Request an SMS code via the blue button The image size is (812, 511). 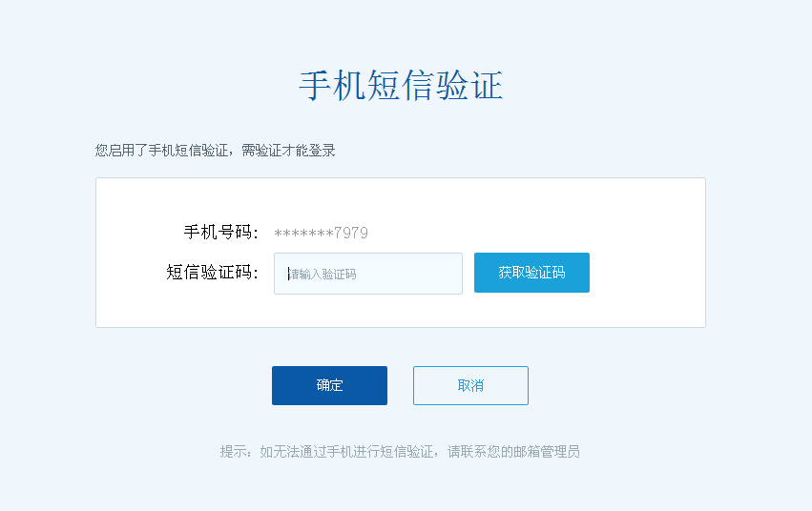pyautogui.click(x=531, y=273)
